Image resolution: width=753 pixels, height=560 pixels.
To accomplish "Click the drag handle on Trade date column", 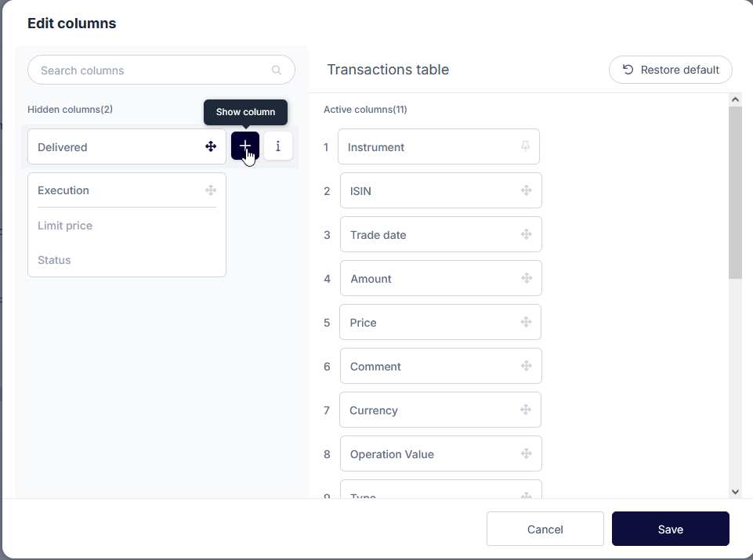I will (527, 234).
